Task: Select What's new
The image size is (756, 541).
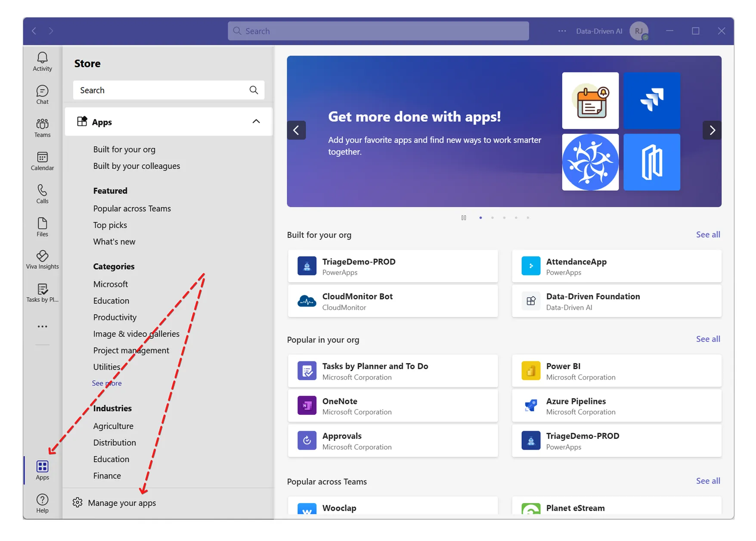Action: click(114, 242)
